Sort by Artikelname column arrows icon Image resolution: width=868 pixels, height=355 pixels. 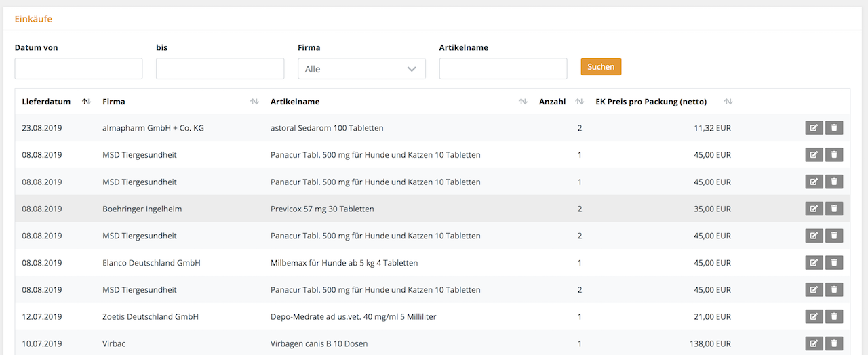point(523,102)
